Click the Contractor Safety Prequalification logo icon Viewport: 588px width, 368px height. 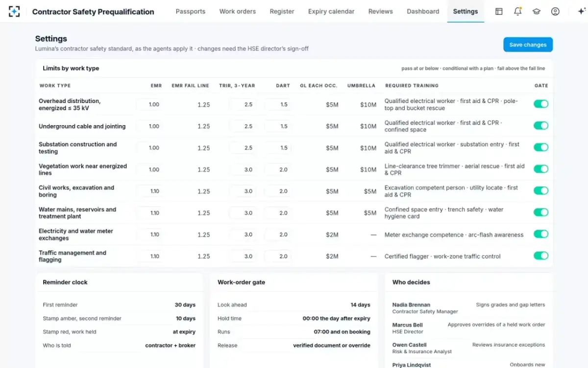pos(14,11)
